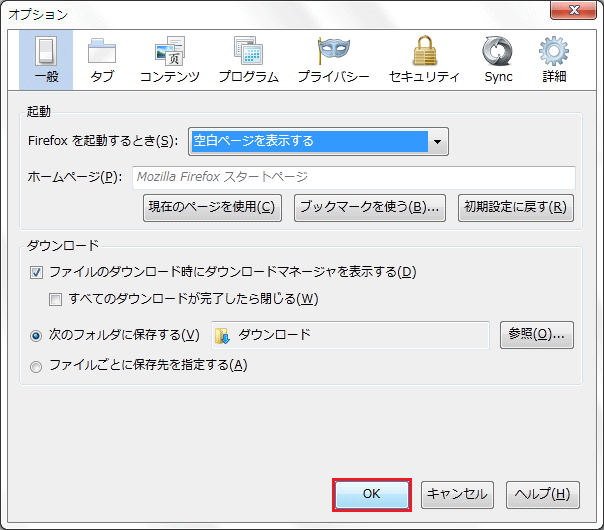Click ブックマークを使う button

tap(370, 208)
